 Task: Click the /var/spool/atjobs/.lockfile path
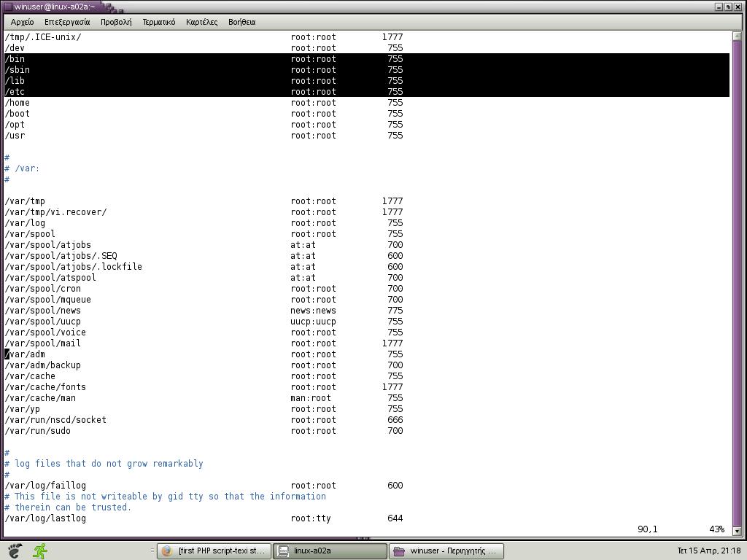point(74,267)
